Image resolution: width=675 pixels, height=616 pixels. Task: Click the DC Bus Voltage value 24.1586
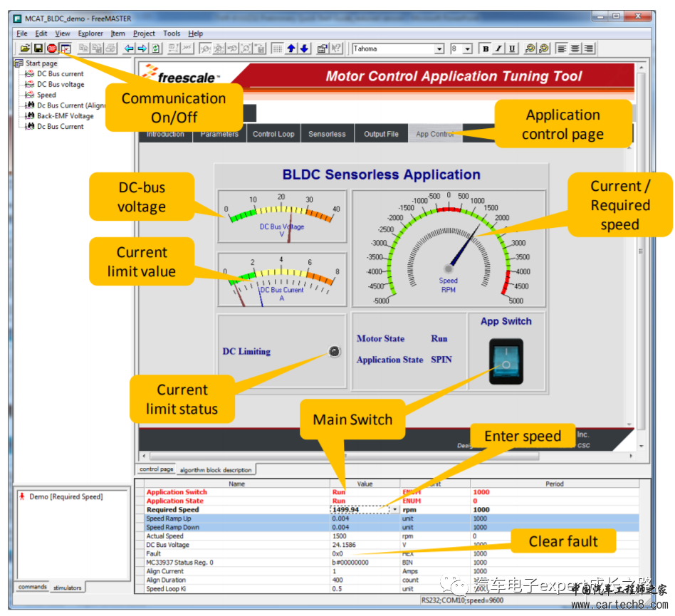[x=365, y=545]
